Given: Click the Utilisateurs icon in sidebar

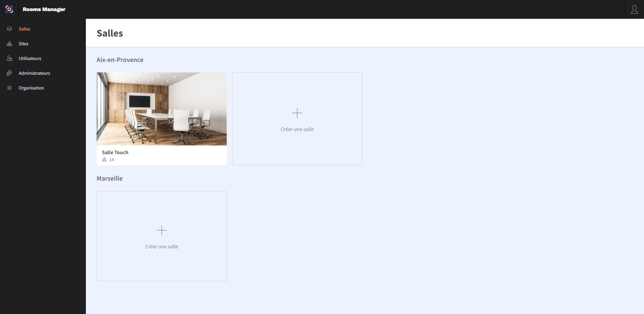Looking at the screenshot, I should pyautogui.click(x=9, y=59).
